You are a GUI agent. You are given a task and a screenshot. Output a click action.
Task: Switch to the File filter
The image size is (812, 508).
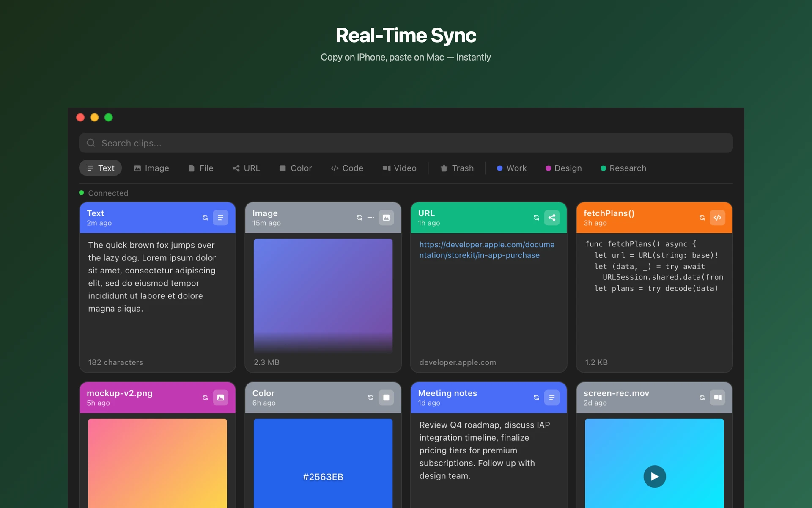pos(201,168)
